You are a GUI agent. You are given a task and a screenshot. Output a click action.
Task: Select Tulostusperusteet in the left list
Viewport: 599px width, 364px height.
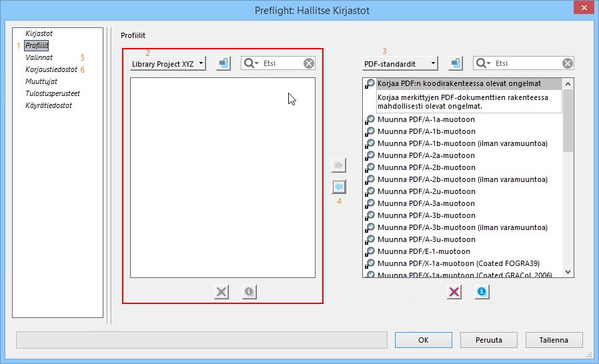tap(53, 93)
